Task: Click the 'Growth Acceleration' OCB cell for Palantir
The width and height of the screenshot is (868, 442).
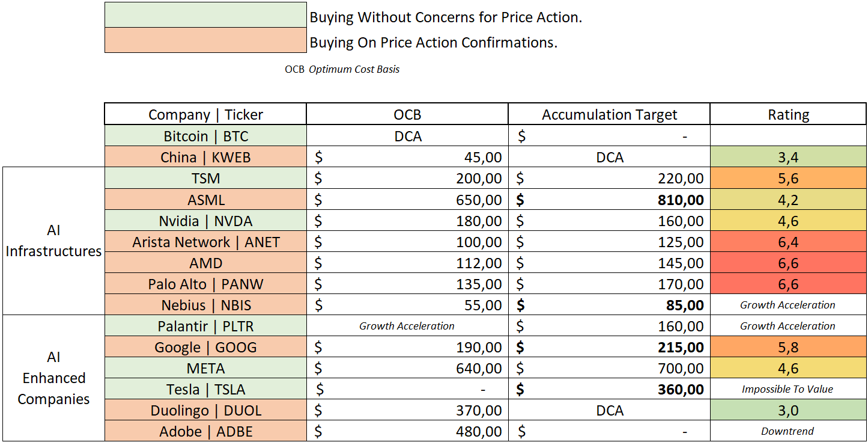Action: [x=407, y=325]
